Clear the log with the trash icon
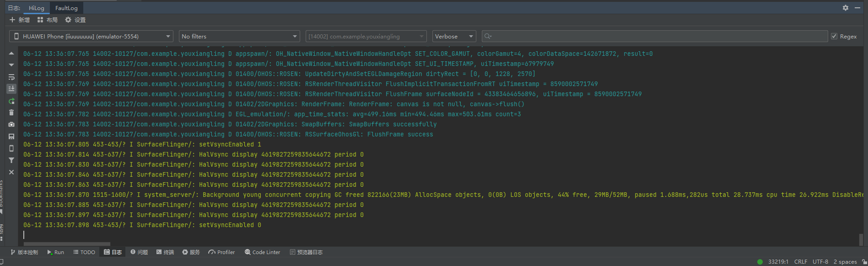 pyautogui.click(x=11, y=113)
